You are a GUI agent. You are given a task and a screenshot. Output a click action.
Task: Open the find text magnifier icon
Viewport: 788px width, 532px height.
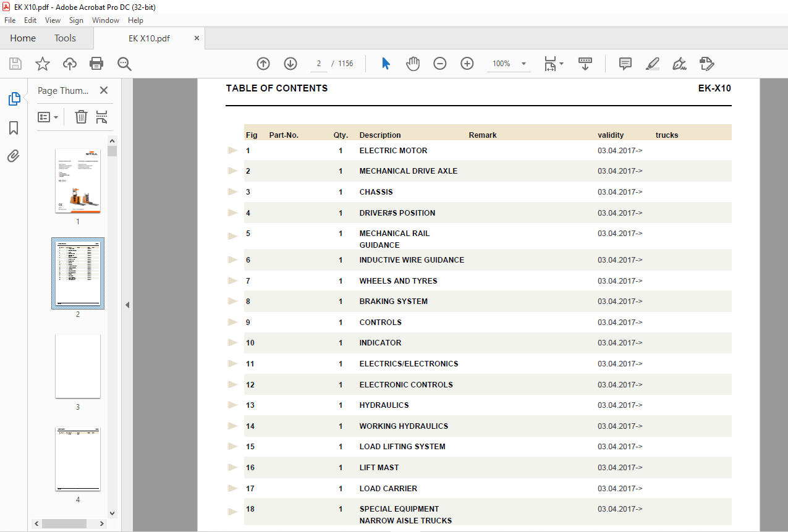125,64
